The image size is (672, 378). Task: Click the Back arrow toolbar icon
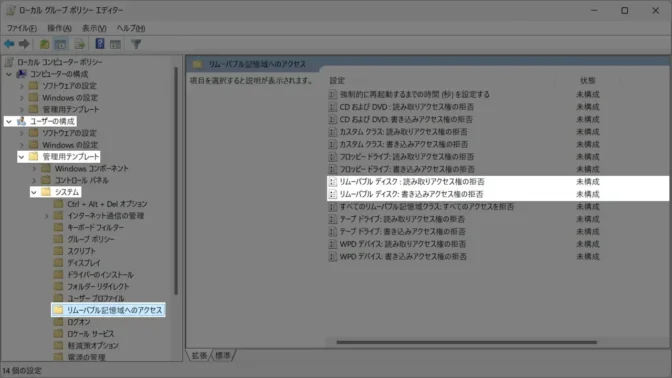tap(9, 44)
